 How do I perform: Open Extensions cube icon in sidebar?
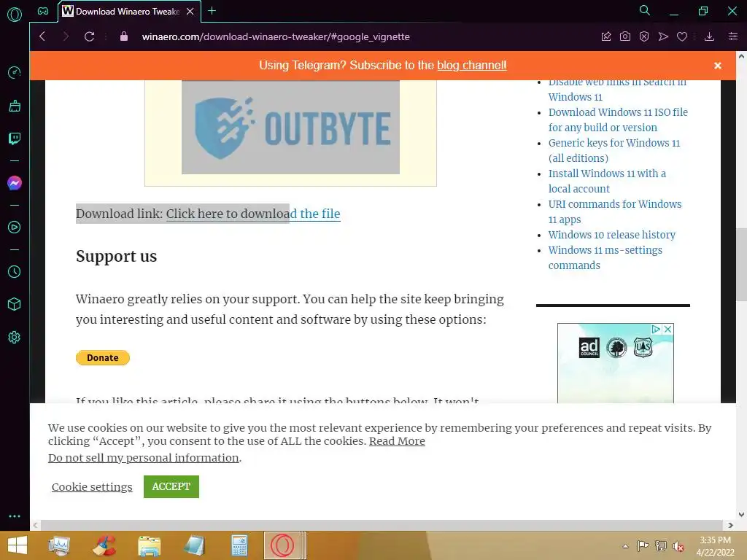15,304
